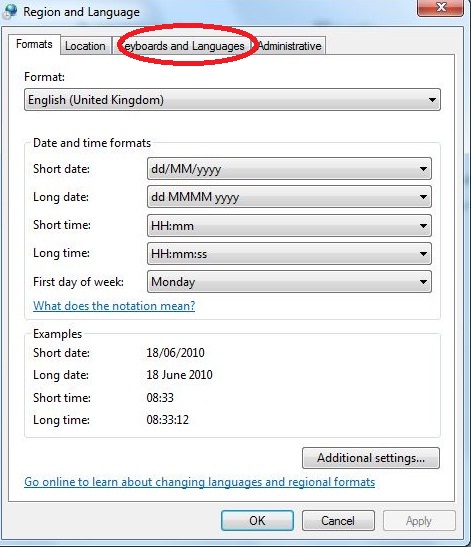Switch to the Formats tab
Image resolution: width=471 pixels, height=547 pixels.
click(x=34, y=44)
